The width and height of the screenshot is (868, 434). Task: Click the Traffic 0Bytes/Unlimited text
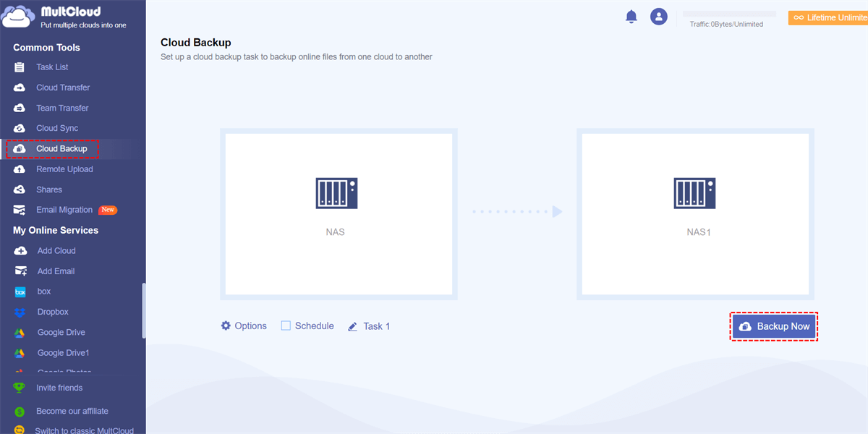726,24
